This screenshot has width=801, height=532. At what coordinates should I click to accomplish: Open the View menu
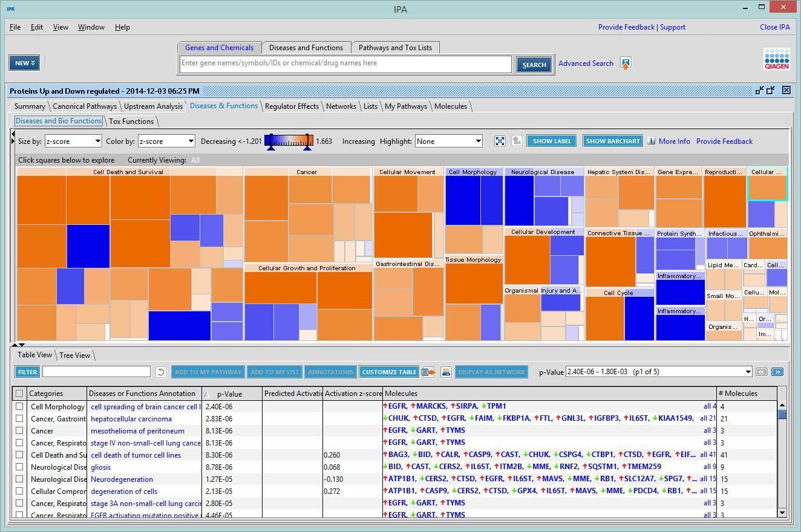pyautogui.click(x=60, y=27)
